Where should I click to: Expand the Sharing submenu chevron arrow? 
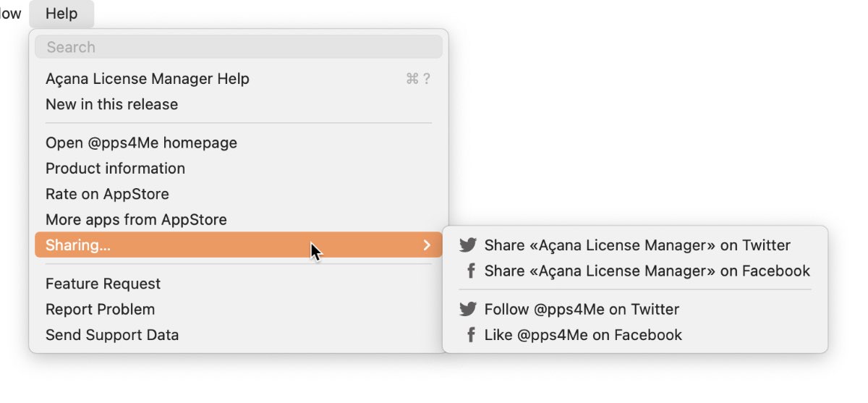coord(427,245)
